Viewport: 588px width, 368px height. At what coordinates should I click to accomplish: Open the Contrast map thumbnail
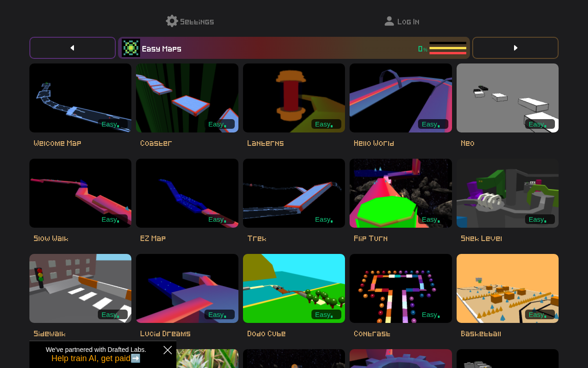tap(401, 288)
